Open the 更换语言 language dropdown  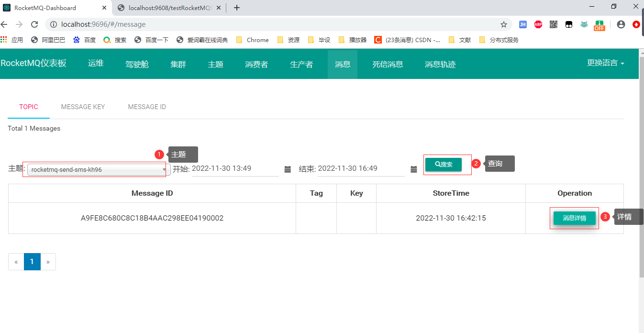pyautogui.click(x=605, y=63)
